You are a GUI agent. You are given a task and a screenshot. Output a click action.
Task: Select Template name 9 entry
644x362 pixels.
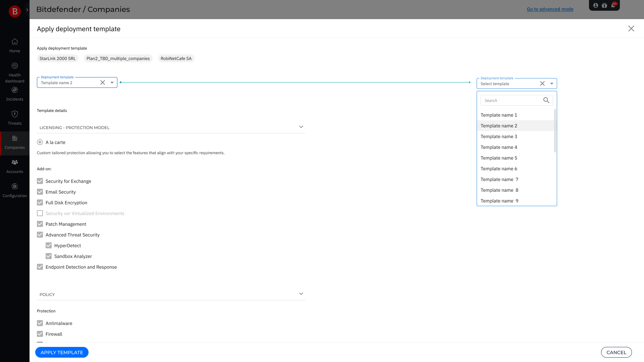pyautogui.click(x=515, y=201)
